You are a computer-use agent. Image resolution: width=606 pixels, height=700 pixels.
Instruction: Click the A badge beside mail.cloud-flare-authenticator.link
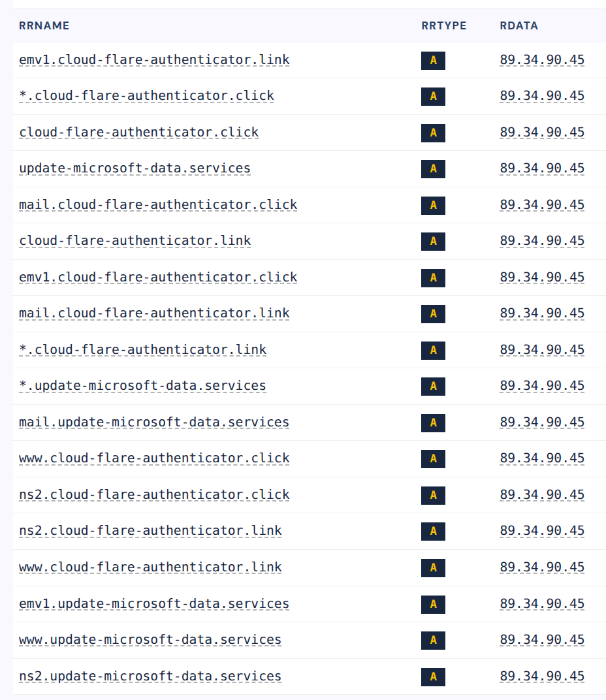click(x=433, y=314)
